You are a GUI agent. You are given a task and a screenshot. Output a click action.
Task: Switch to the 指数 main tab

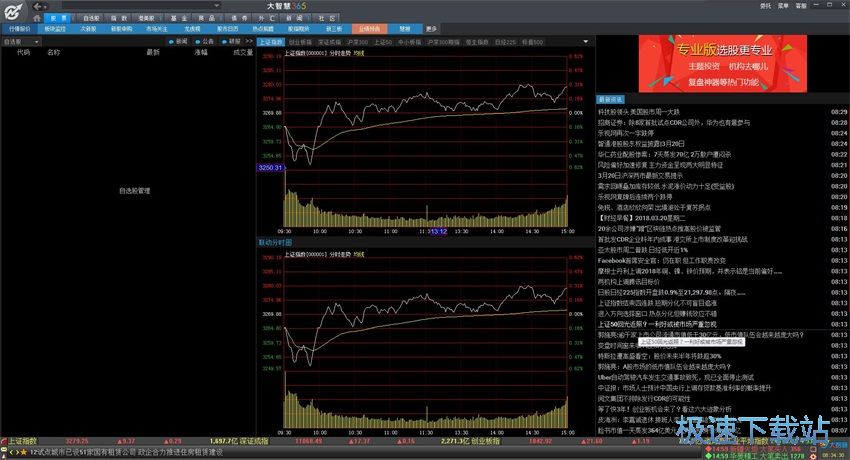click(x=119, y=18)
